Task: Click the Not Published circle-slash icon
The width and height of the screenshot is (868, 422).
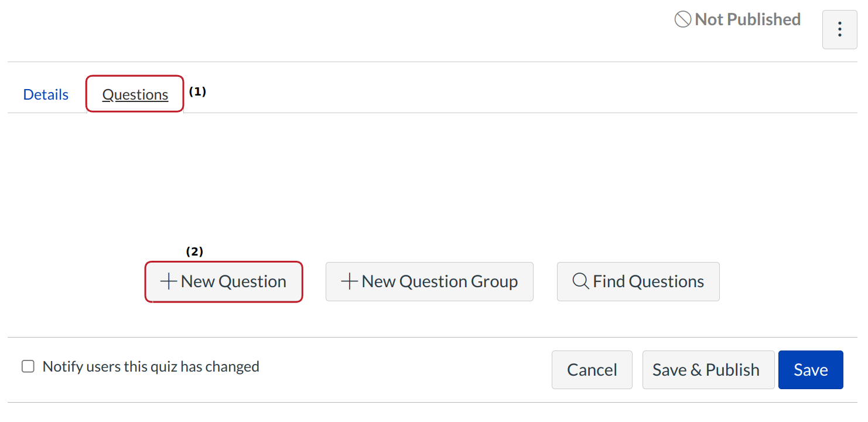Action: tap(682, 20)
